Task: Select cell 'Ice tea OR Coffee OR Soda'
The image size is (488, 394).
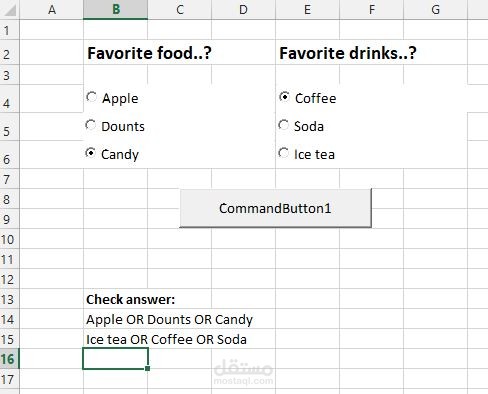Action: pyautogui.click(x=115, y=339)
